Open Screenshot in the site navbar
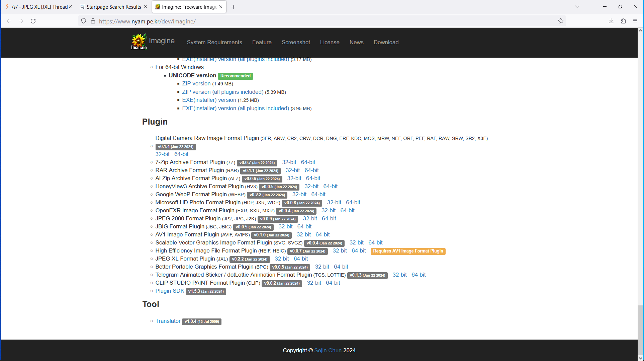The width and height of the screenshot is (644, 361). 296,42
